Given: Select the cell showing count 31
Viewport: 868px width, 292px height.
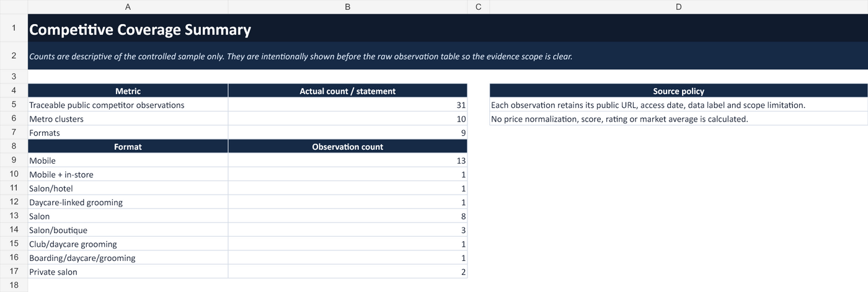Looking at the screenshot, I should coord(347,105).
